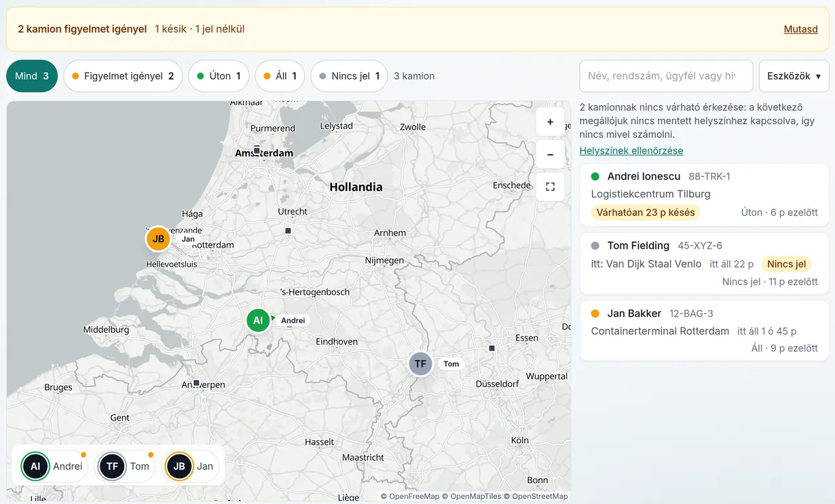Screen dimensions: 835x504
Task: Click Nincs jel · 11 p ezelőtt status
Action: pos(770,282)
